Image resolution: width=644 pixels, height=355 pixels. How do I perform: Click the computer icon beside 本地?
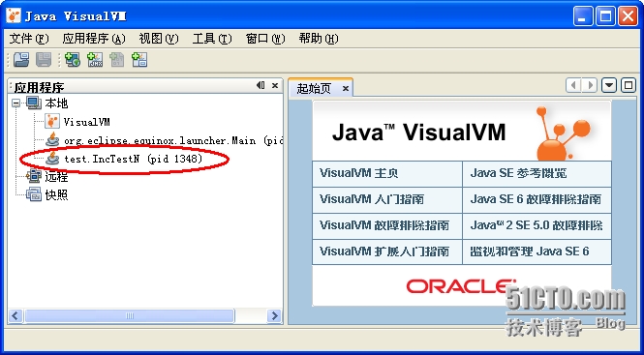(x=34, y=103)
